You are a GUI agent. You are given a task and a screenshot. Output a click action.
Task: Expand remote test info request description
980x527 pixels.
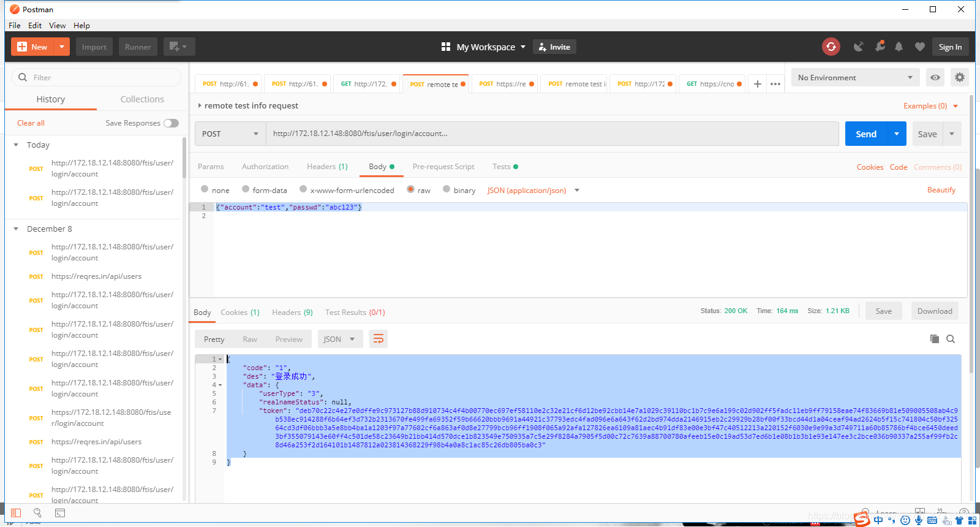point(200,105)
